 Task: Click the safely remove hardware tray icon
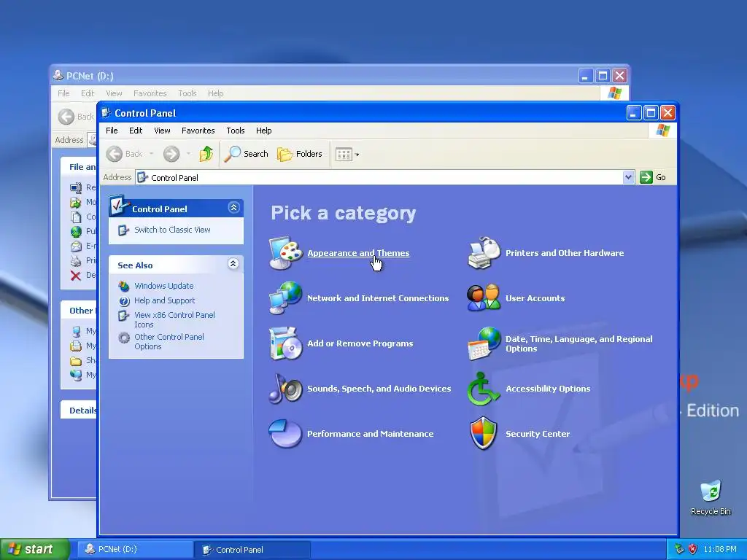[x=679, y=549]
